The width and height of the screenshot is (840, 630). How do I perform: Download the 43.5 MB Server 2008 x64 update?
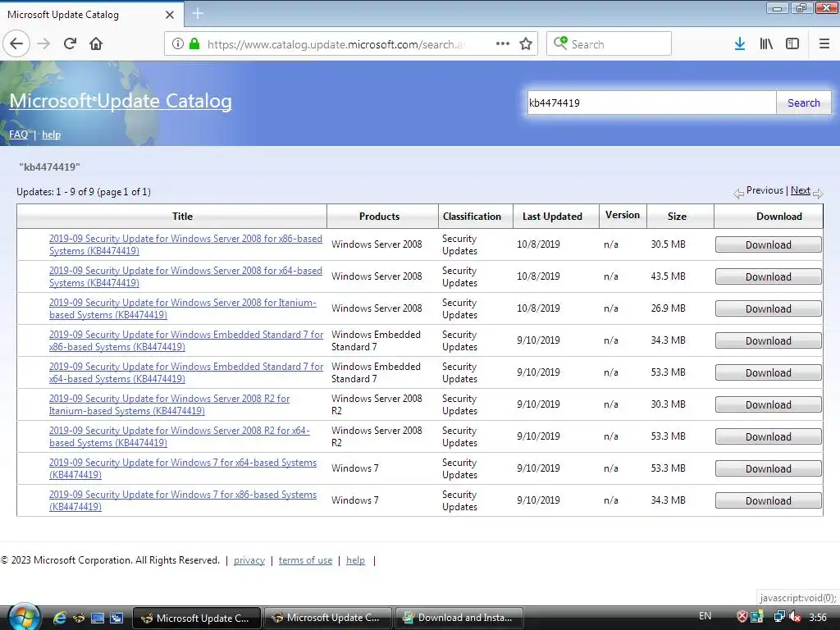click(768, 277)
